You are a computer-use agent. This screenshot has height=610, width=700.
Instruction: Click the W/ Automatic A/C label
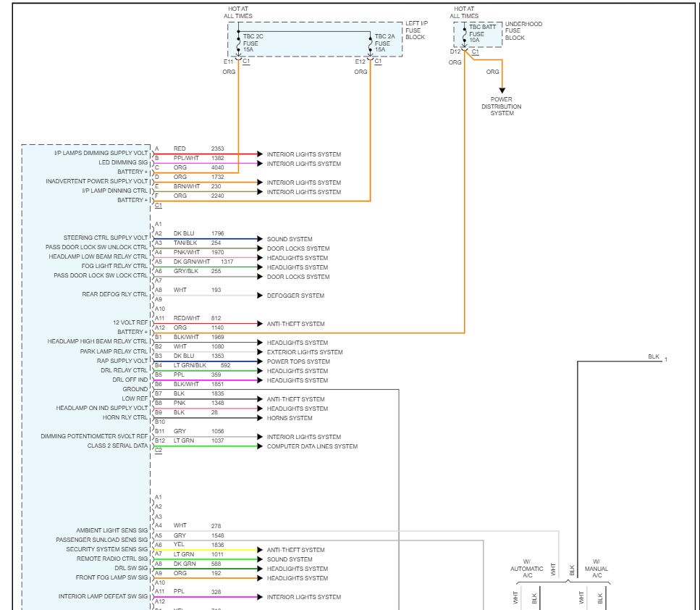(x=527, y=569)
